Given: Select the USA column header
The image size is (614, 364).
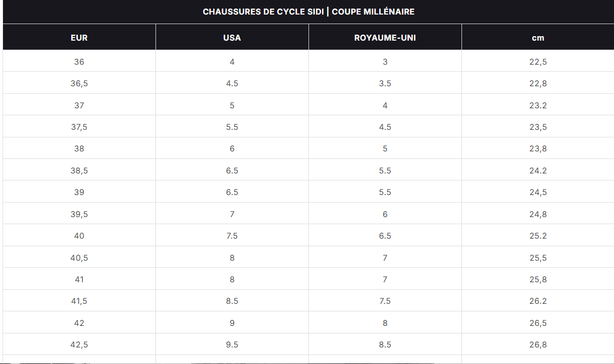Looking at the screenshot, I should click(232, 38).
